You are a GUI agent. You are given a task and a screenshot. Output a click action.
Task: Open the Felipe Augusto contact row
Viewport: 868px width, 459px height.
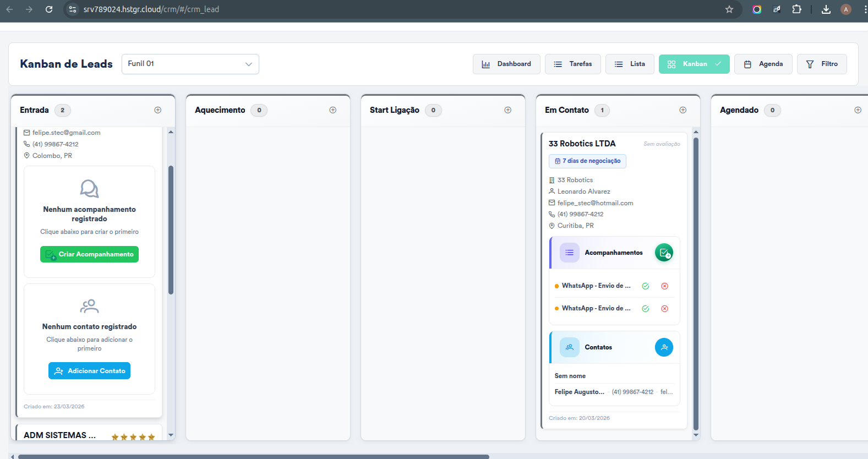[x=614, y=392]
